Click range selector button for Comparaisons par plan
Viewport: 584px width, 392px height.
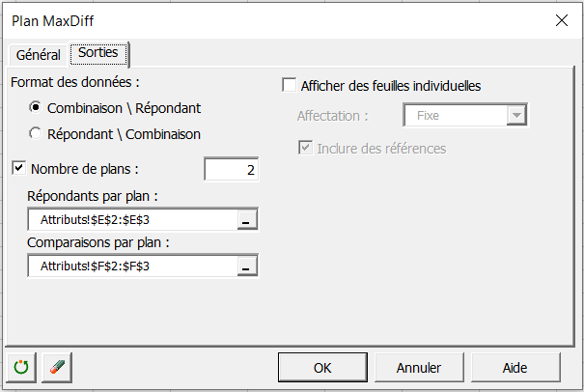tap(246, 266)
